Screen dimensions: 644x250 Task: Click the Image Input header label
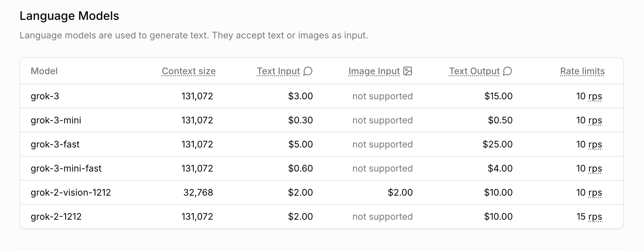[374, 71]
